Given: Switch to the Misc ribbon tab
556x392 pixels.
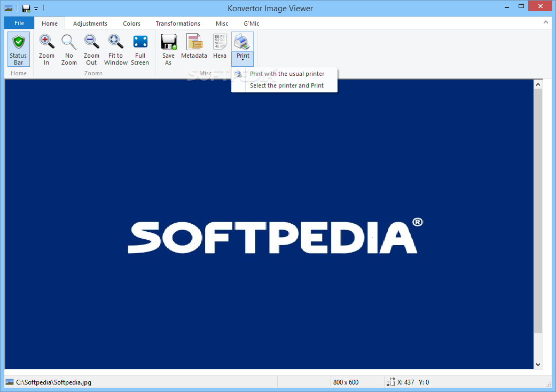Looking at the screenshot, I should pyautogui.click(x=222, y=23).
